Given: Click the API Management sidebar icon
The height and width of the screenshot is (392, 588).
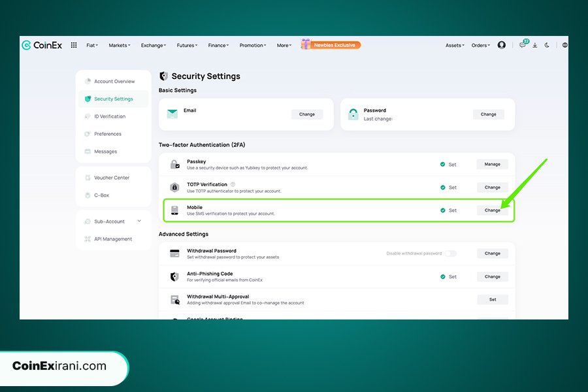Looking at the screenshot, I should 88,239.
